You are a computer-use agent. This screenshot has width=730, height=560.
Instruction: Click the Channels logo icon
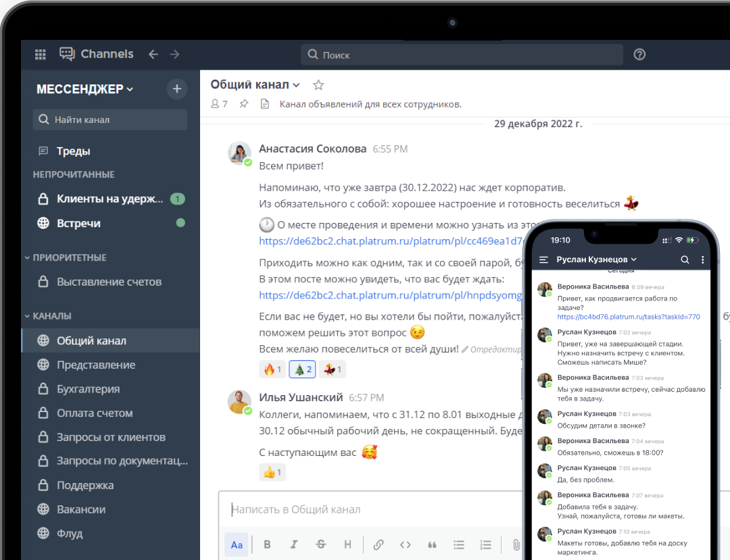click(67, 54)
